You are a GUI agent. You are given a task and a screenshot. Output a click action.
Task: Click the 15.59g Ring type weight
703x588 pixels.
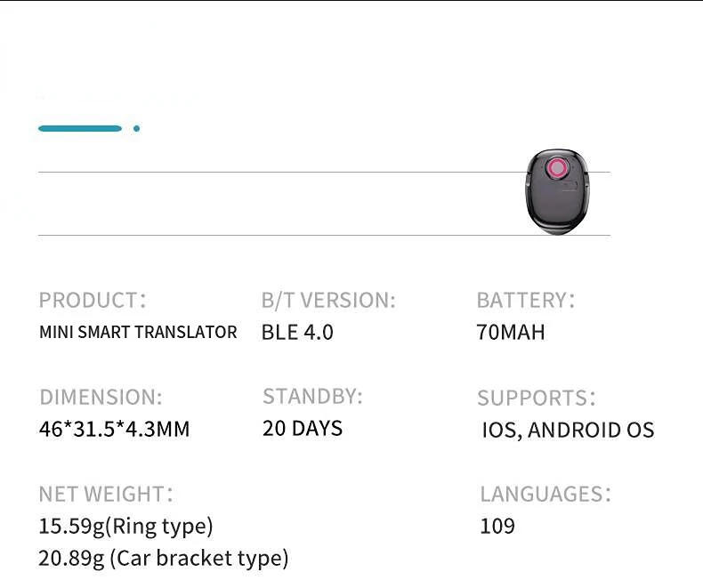pyautogui.click(x=125, y=526)
